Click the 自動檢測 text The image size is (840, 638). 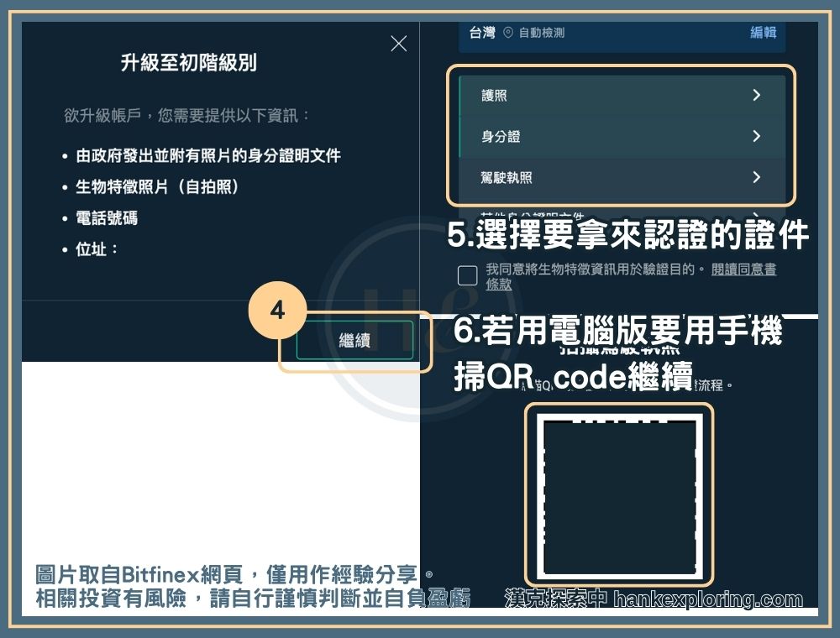[542, 33]
